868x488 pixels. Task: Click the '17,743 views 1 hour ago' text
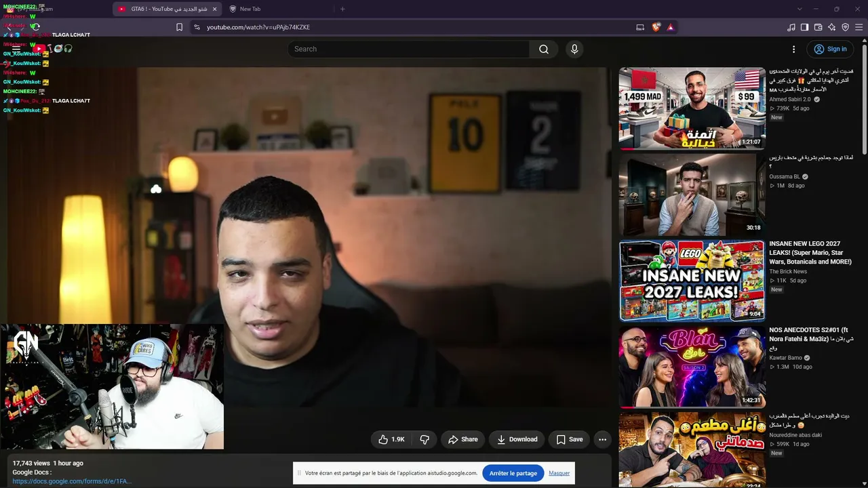pyautogui.click(x=47, y=463)
